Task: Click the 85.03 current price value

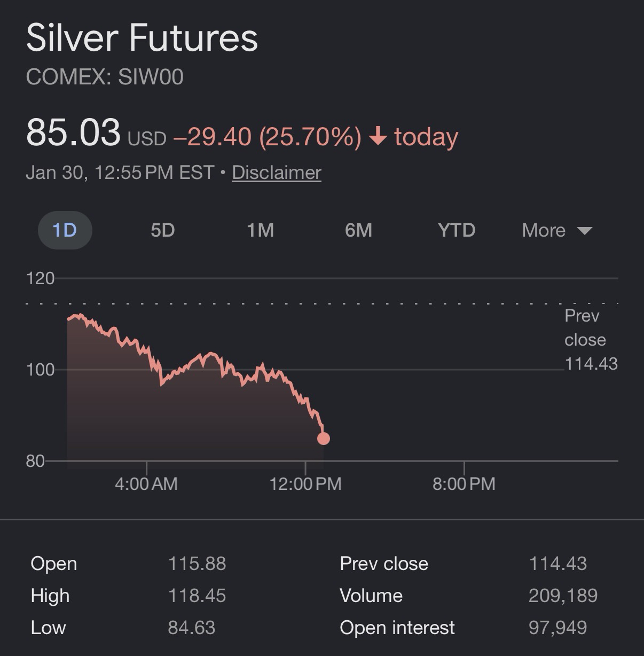Action: (73, 132)
